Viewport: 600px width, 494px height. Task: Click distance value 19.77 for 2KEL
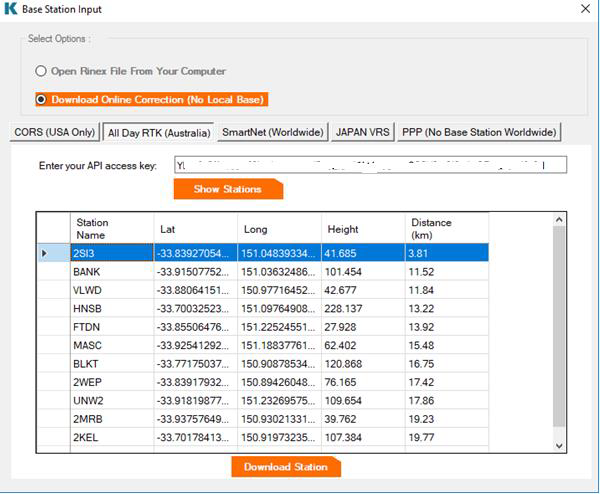447,437
